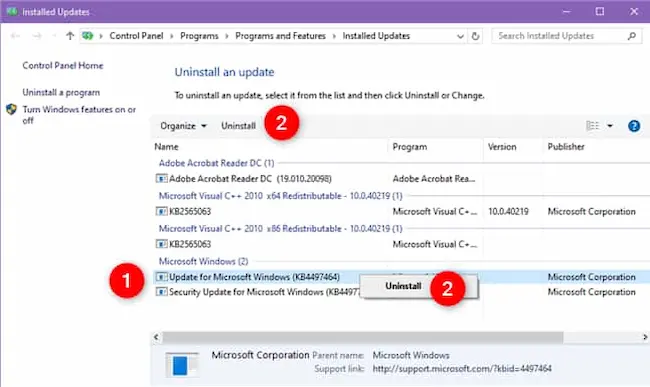Expand the address bar history dropdown
The width and height of the screenshot is (650, 387).
coord(460,36)
